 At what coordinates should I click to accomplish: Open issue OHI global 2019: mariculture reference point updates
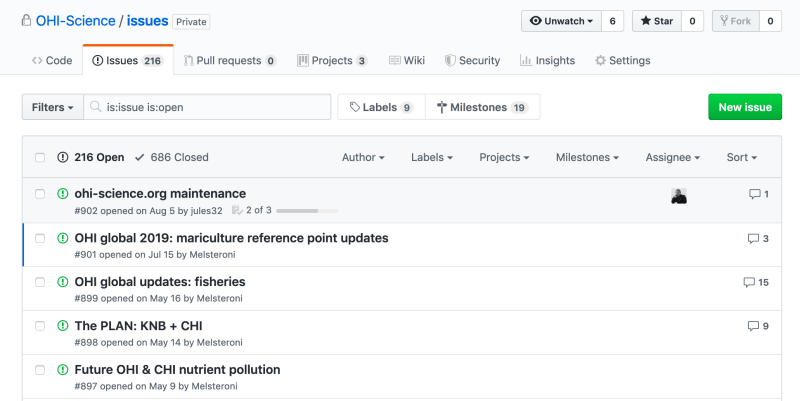point(231,238)
